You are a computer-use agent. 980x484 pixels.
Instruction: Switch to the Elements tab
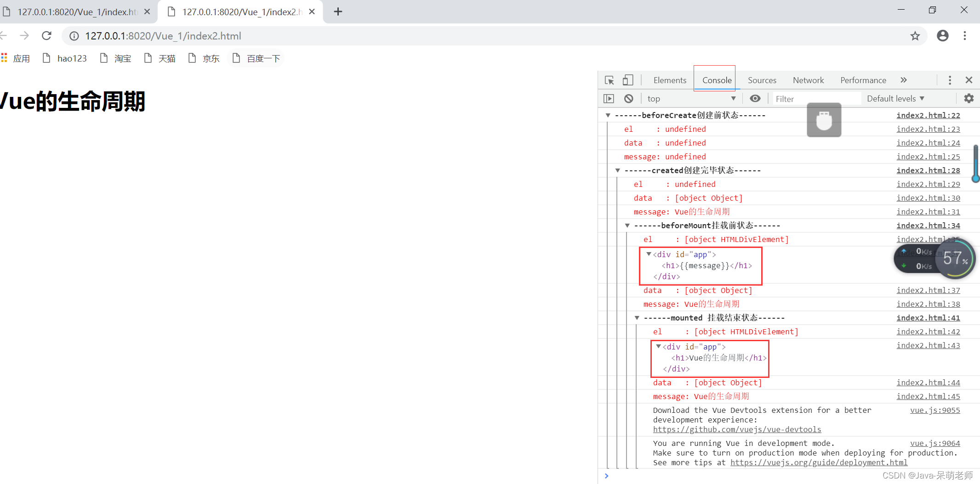[670, 80]
